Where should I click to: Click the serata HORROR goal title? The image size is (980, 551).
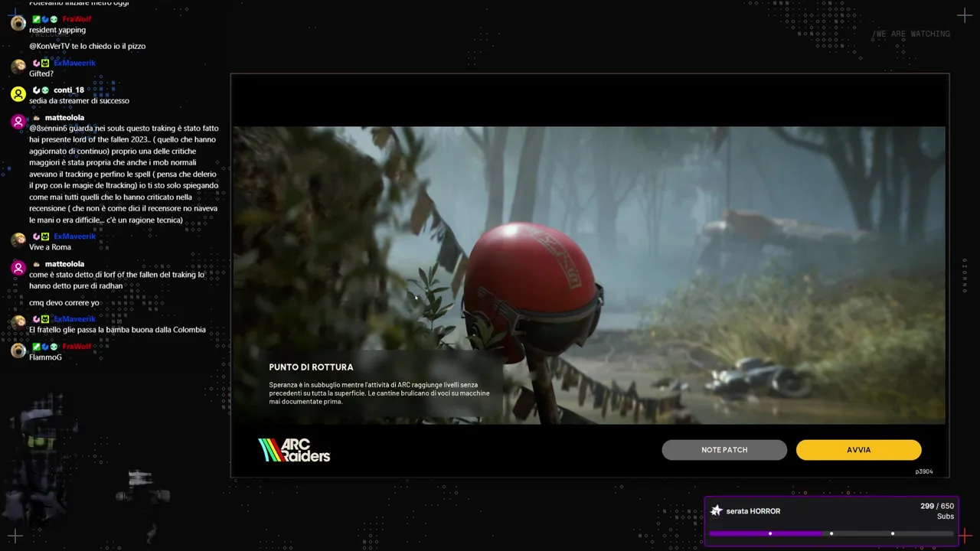[753, 511]
